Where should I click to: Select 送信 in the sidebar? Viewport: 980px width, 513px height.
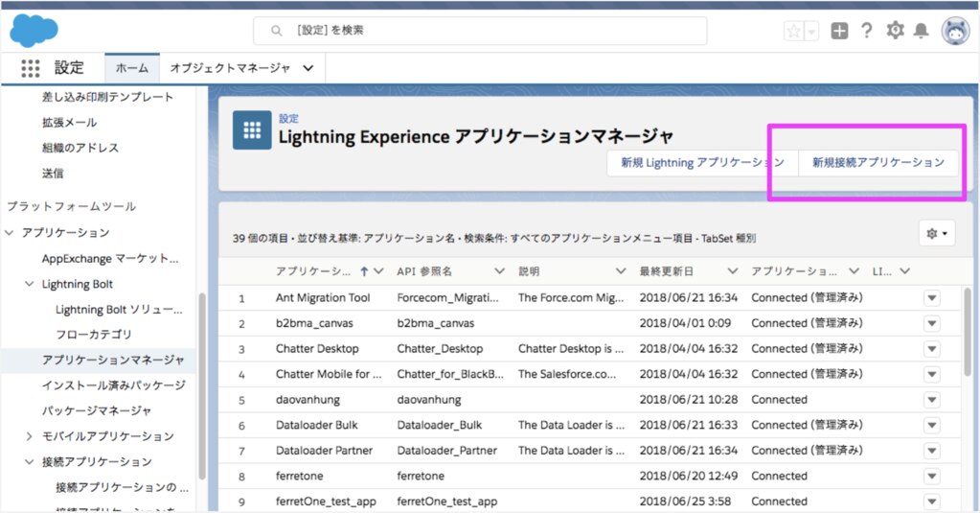click(x=53, y=174)
